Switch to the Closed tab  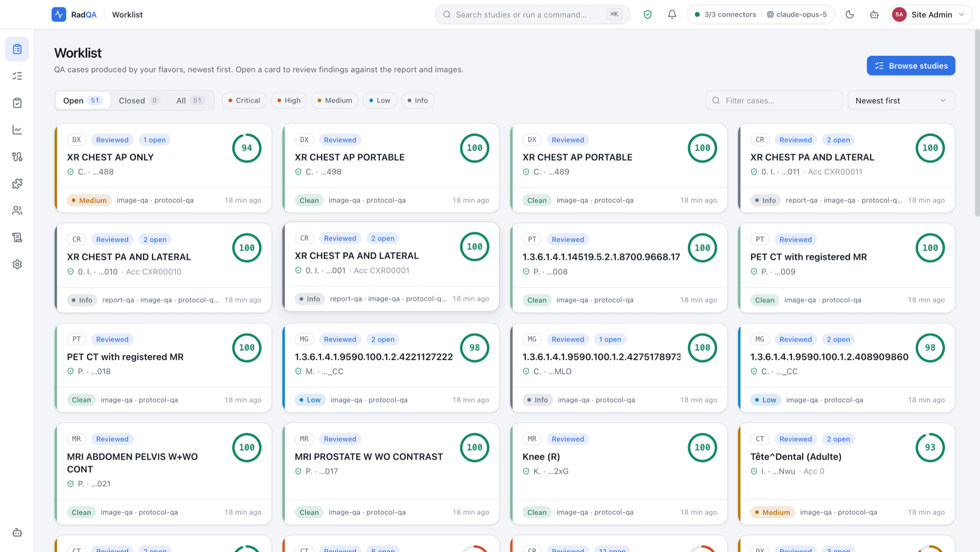[139, 100]
